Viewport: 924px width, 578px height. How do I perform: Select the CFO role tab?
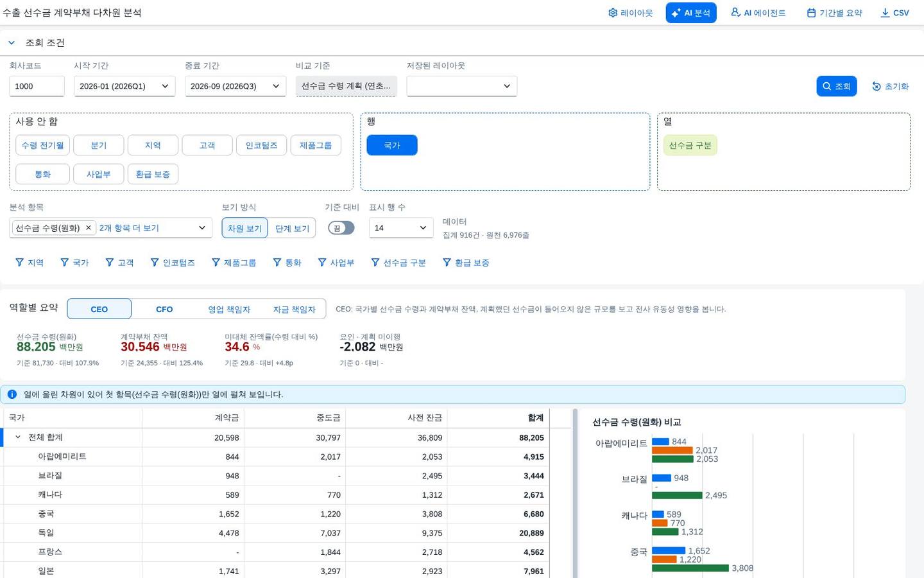click(x=164, y=309)
